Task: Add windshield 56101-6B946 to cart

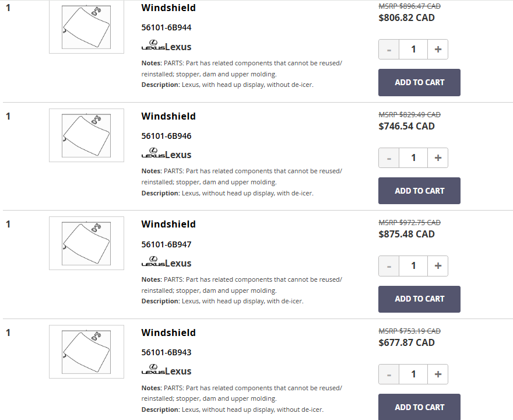Action: [x=419, y=191]
